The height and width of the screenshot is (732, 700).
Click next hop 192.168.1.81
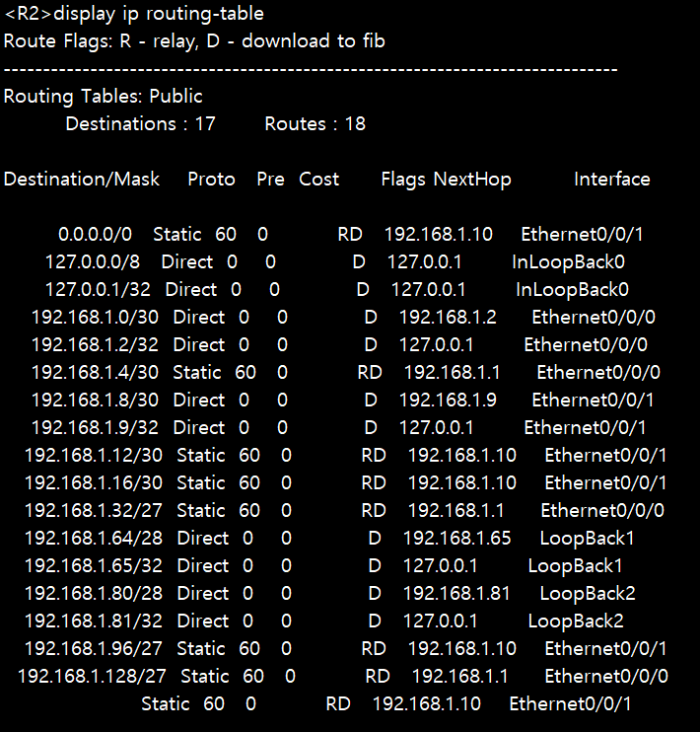456,593
